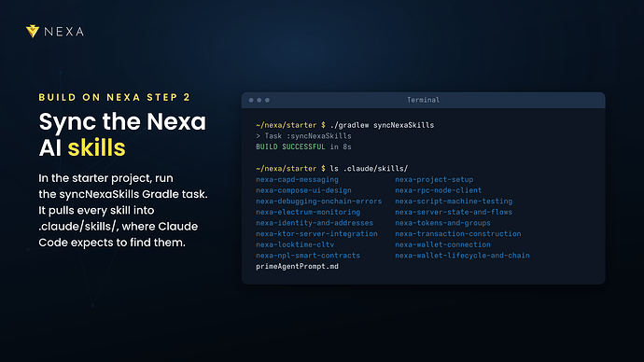
Task: Select nexa-wallet-lifecycle-and-chain entry
Action: [462, 256]
